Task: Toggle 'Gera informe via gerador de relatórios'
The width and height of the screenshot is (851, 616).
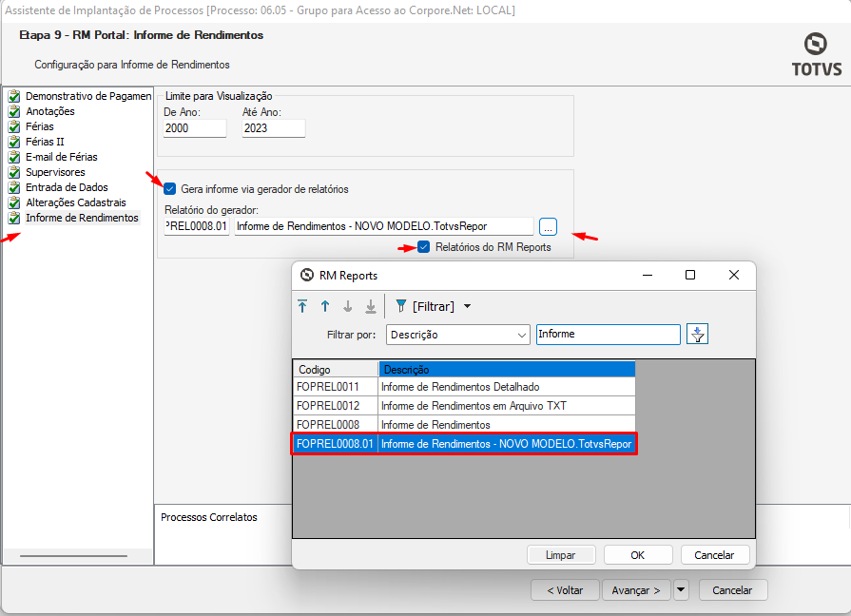Action: click(x=170, y=188)
